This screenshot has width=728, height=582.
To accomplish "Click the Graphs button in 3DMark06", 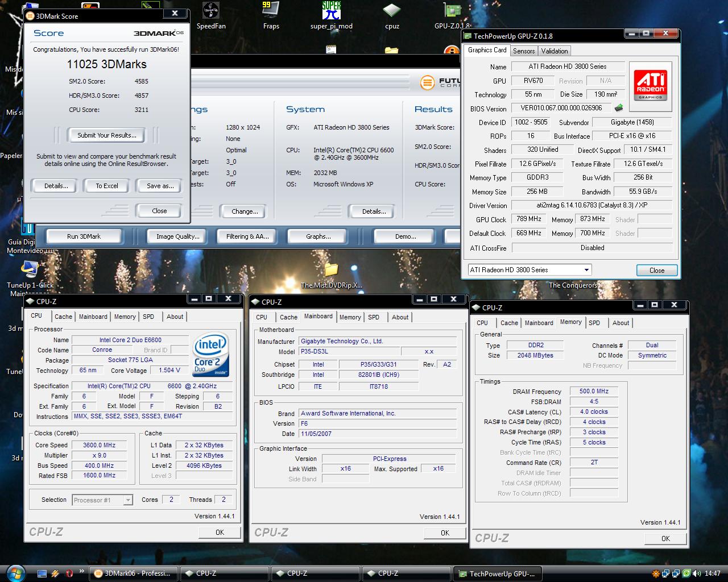I will click(318, 236).
